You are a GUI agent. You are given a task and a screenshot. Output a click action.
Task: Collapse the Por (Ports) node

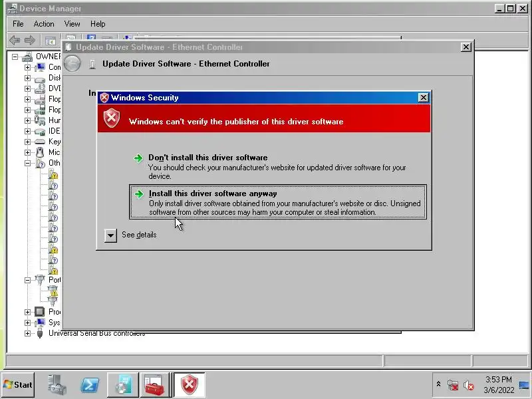pos(27,280)
